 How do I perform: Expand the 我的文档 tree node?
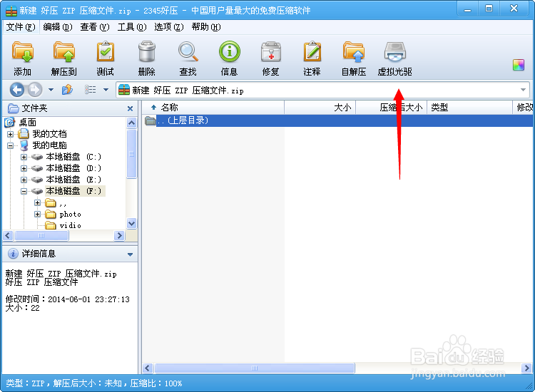(x=10, y=134)
